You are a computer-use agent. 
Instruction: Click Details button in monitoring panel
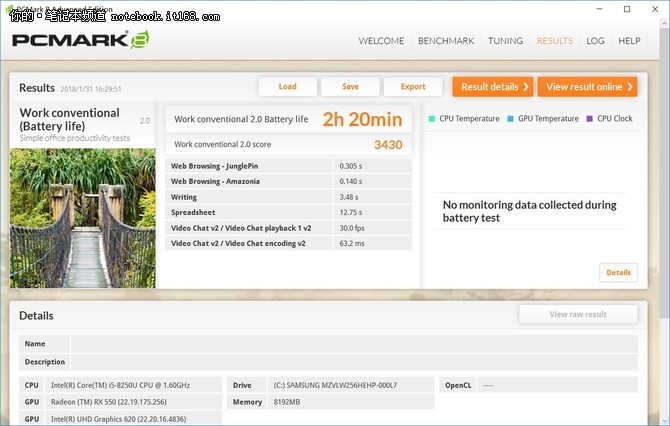coord(618,272)
